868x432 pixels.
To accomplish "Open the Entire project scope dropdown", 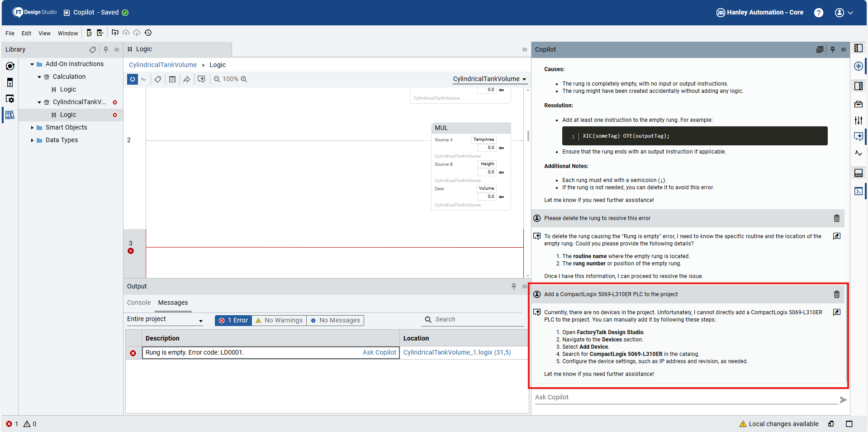I will point(165,319).
